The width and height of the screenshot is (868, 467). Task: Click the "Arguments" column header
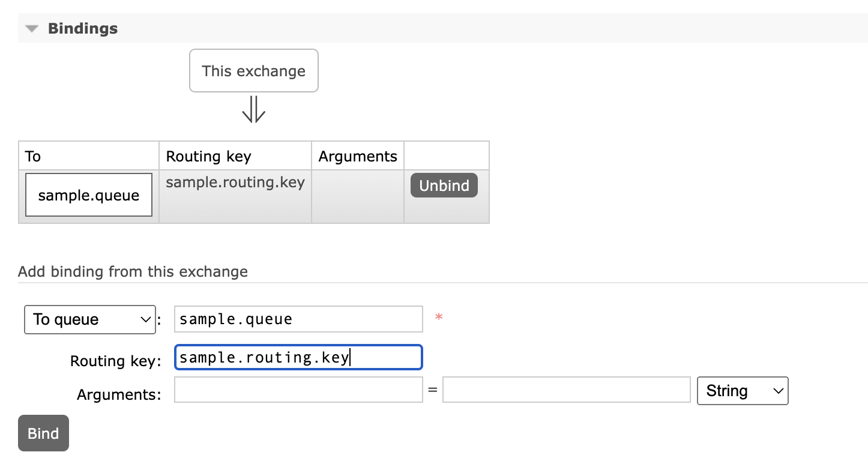point(357,156)
